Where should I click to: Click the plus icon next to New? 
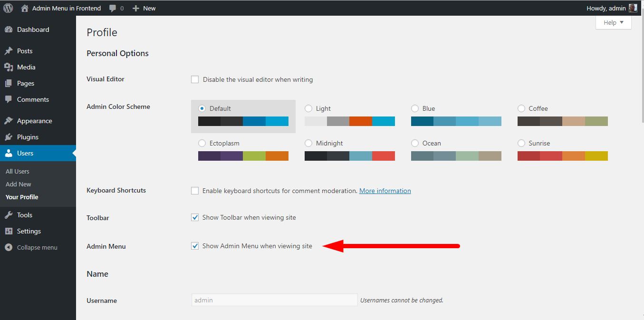click(135, 9)
